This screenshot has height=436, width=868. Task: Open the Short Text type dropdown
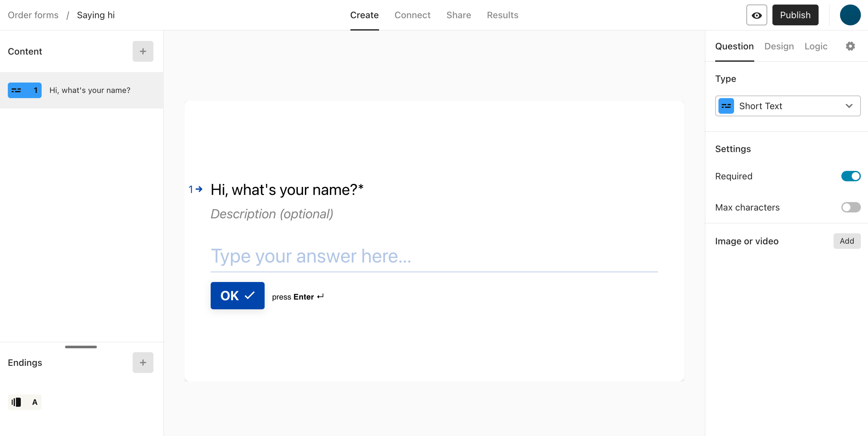coord(788,106)
